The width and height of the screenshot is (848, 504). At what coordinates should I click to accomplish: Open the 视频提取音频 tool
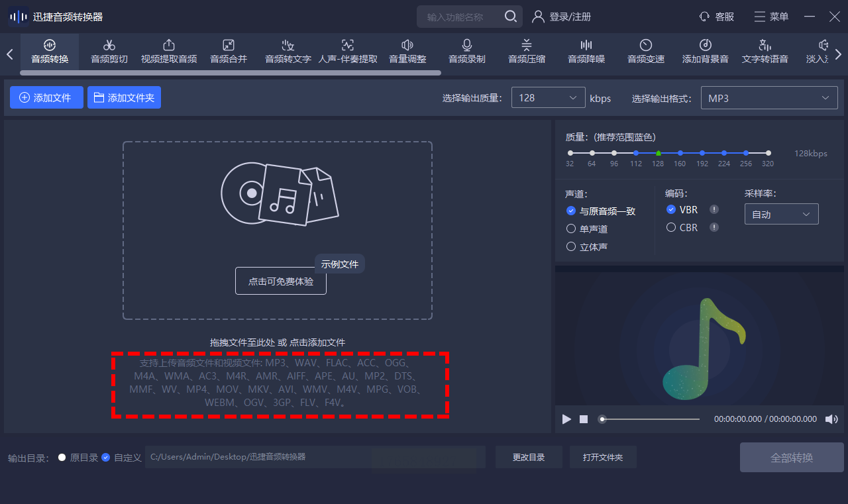coord(169,52)
